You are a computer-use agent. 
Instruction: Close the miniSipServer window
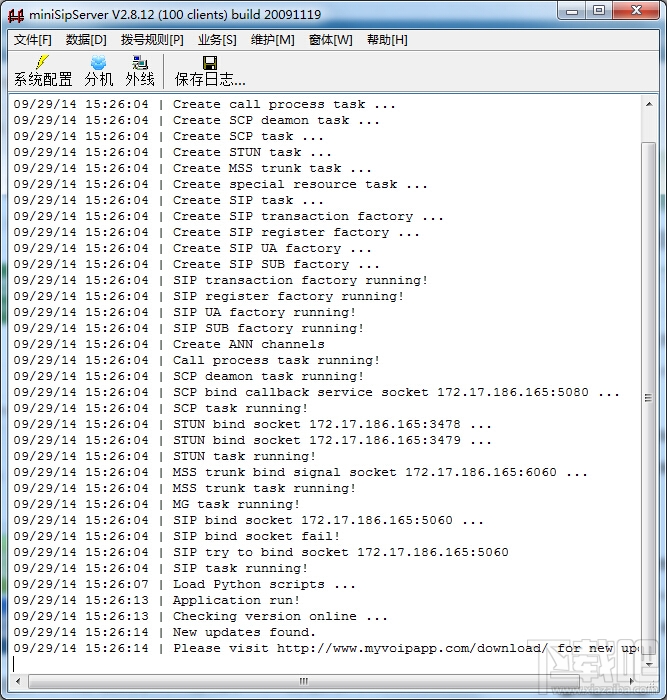click(x=636, y=11)
